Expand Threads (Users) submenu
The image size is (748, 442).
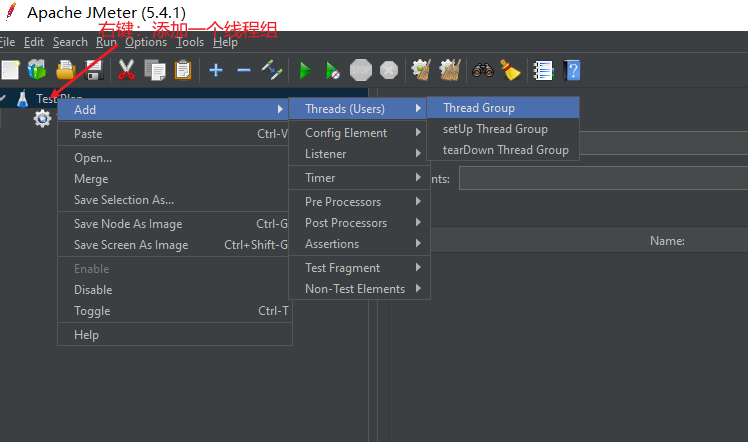(x=359, y=109)
